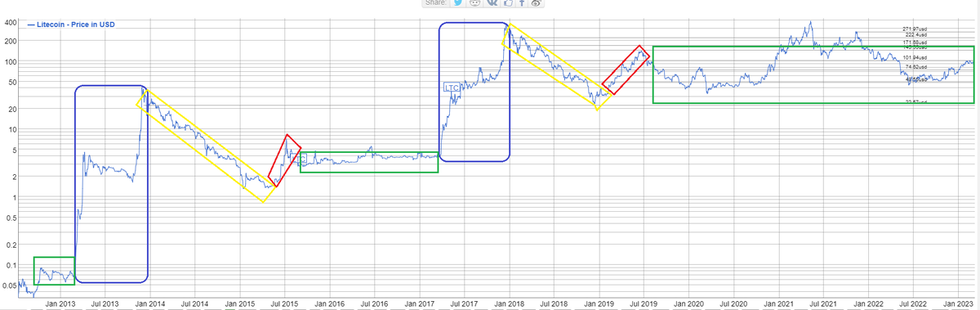Click the Jan 2014 date axis label
The height and width of the screenshot is (310, 980).
point(151,303)
